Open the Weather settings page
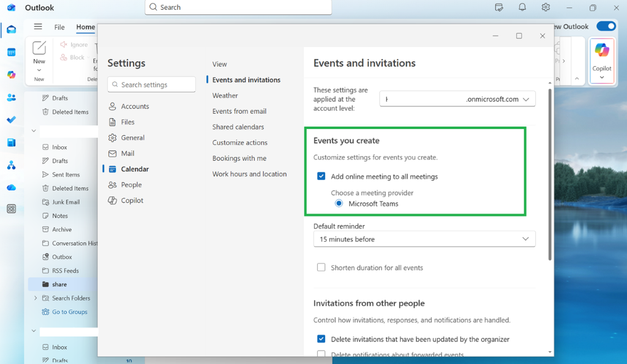Screen dimensions: 627x364 coord(225,95)
